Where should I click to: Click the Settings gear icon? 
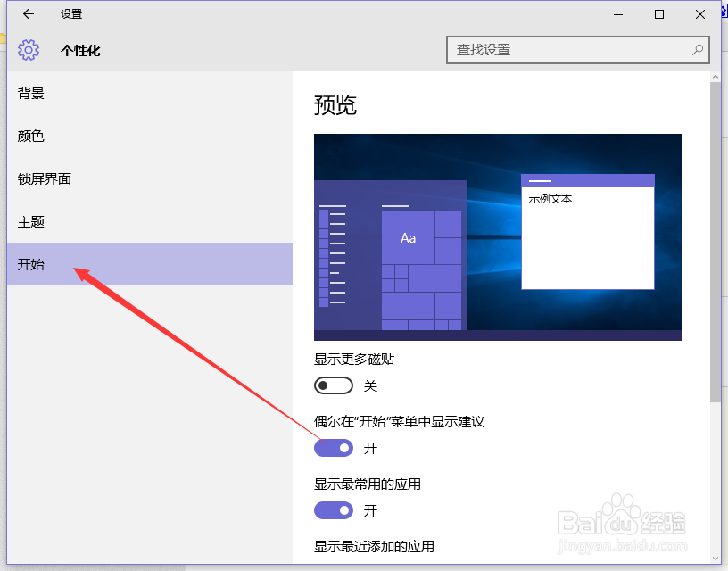[29, 51]
